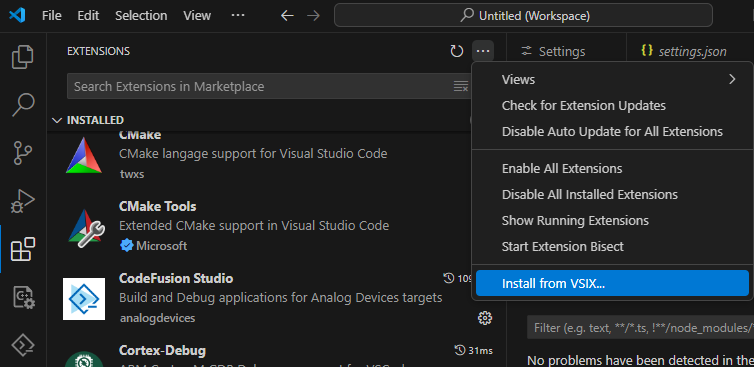This screenshot has height=367, width=754.
Task: Go back with the left arrow
Action: (287, 16)
